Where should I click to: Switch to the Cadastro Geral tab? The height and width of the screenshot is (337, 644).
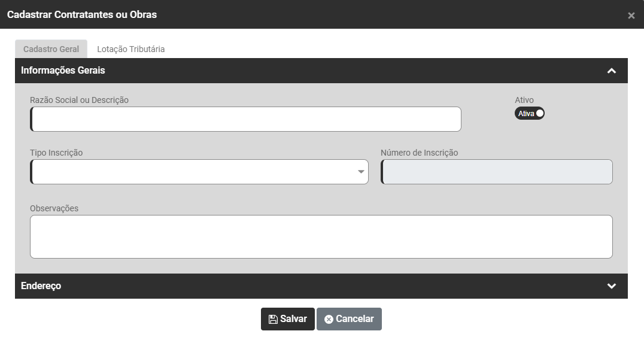tap(51, 49)
